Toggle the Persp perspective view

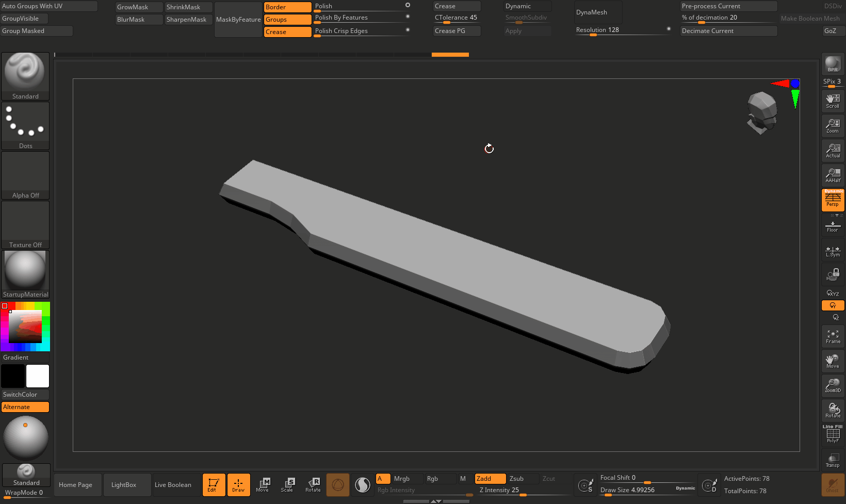[833, 200]
